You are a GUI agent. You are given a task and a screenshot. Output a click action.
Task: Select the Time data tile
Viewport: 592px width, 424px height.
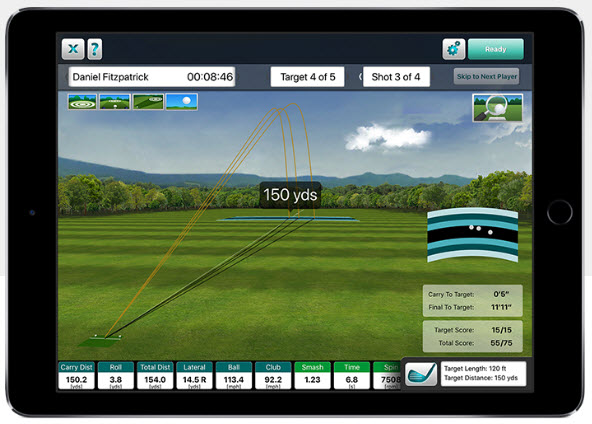(352, 376)
